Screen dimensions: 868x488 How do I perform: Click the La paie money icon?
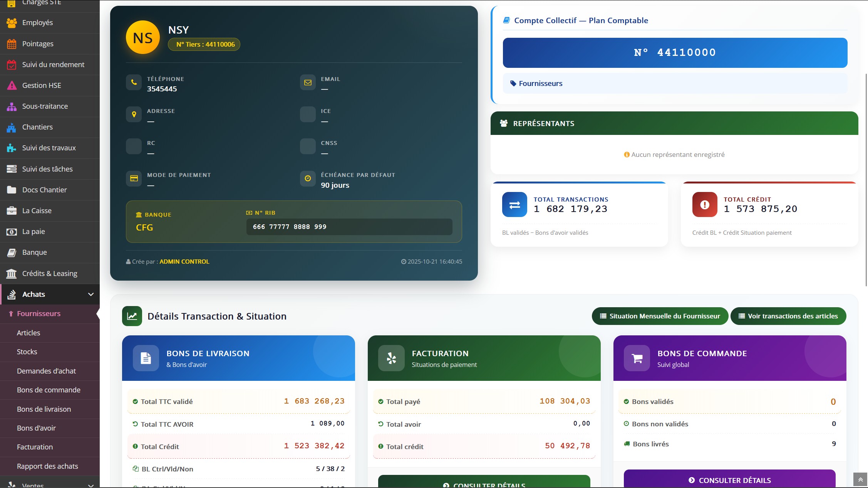pyautogui.click(x=12, y=232)
